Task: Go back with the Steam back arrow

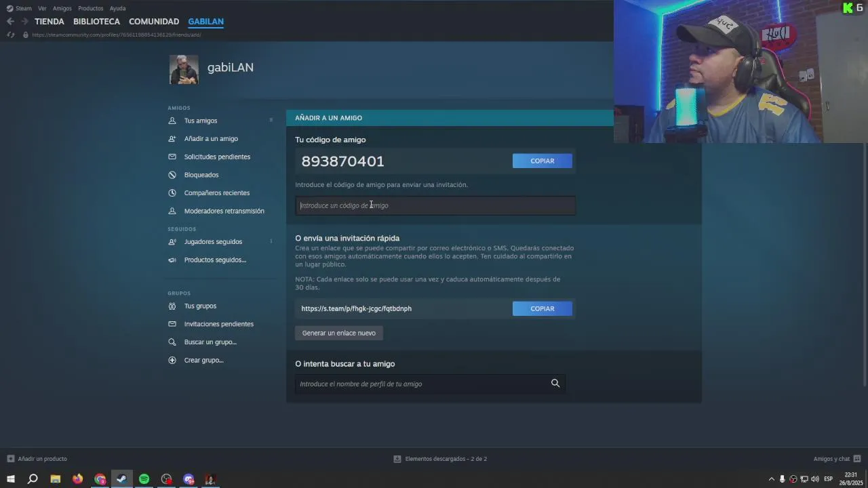Action: [x=10, y=22]
